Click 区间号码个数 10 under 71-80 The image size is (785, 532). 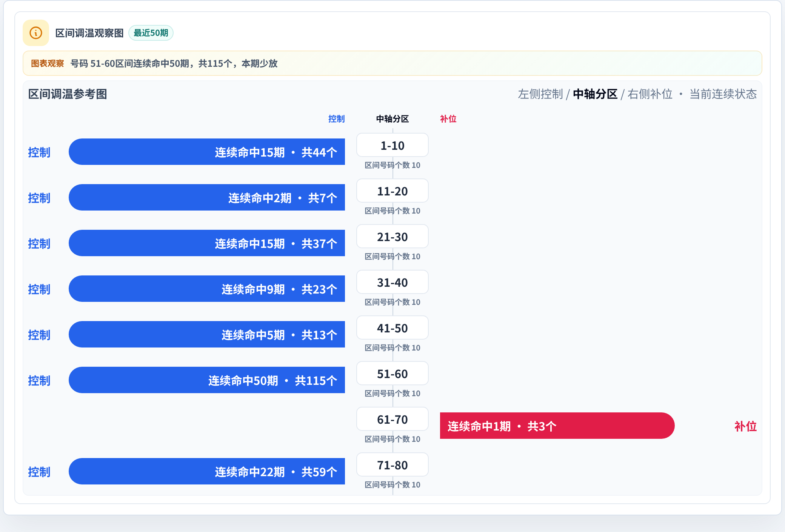[x=392, y=484]
